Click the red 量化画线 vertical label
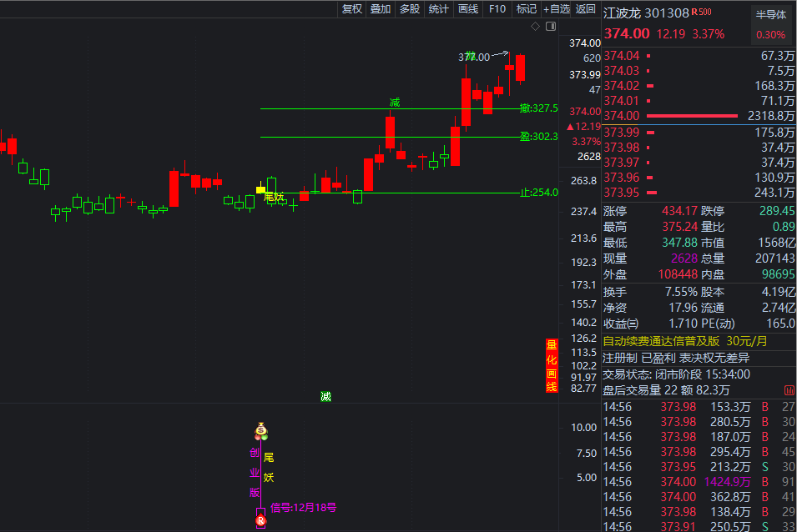This screenshot has height=532, width=797. [x=552, y=366]
